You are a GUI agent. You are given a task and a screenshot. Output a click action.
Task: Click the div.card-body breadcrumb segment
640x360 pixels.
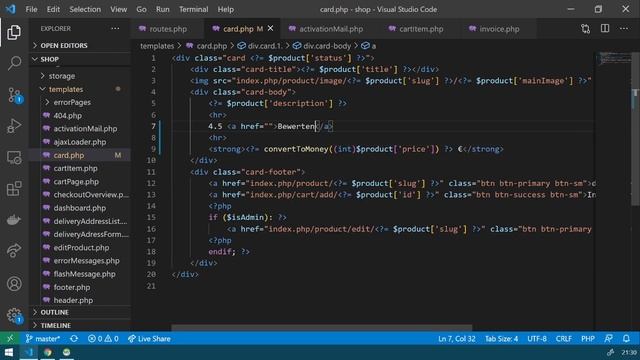click(x=322, y=46)
